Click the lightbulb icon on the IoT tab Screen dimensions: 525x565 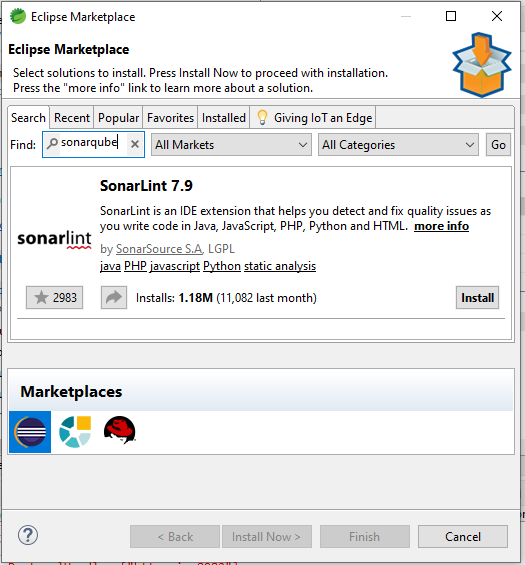coord(262,117)
